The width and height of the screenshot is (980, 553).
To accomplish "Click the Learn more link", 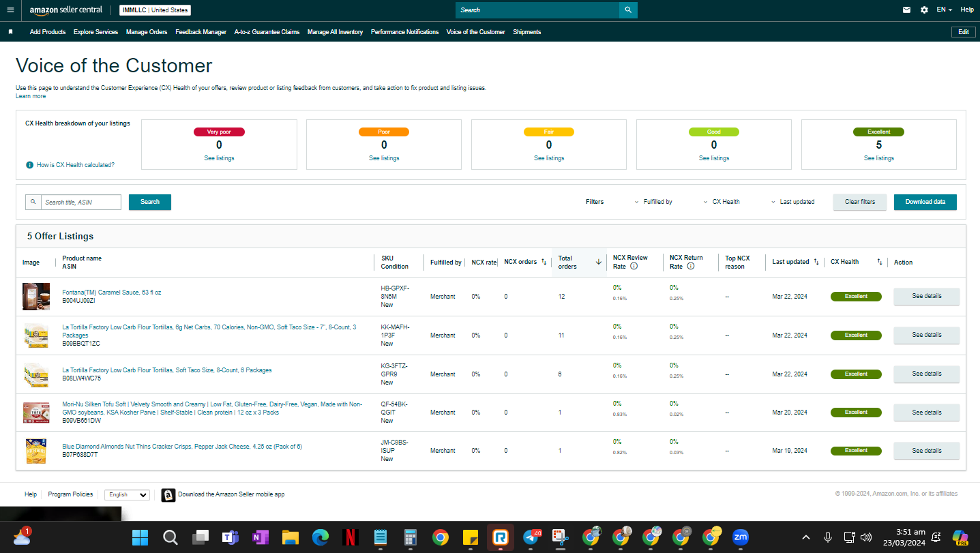I will 31,96.
